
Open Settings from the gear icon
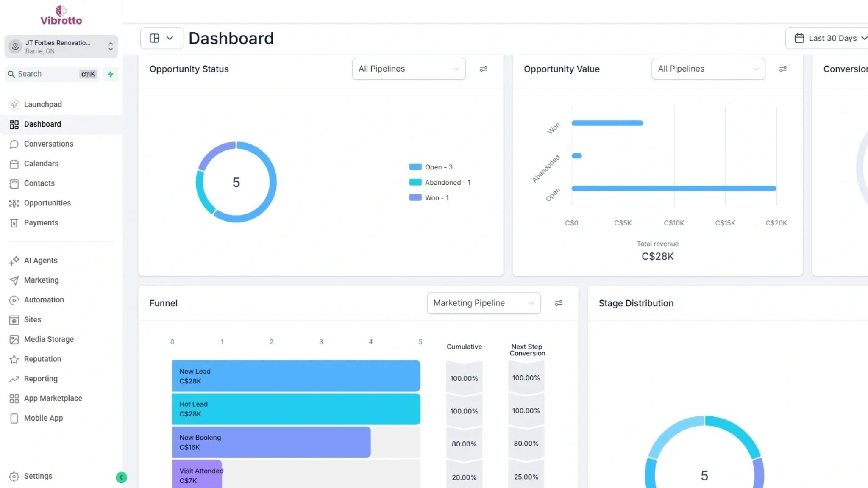[x=14, y=476]
